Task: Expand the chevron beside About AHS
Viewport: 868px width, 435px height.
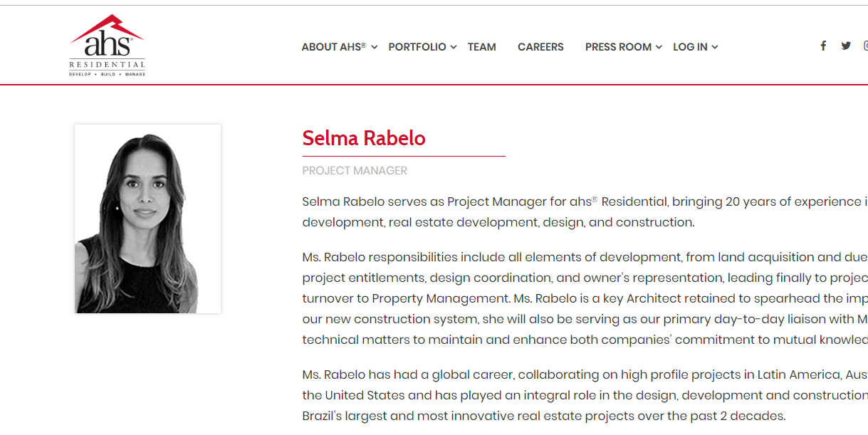Action: coord(375,47)
